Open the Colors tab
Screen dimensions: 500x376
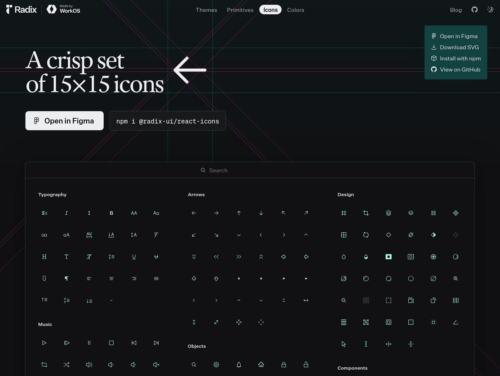click(295, 10)
